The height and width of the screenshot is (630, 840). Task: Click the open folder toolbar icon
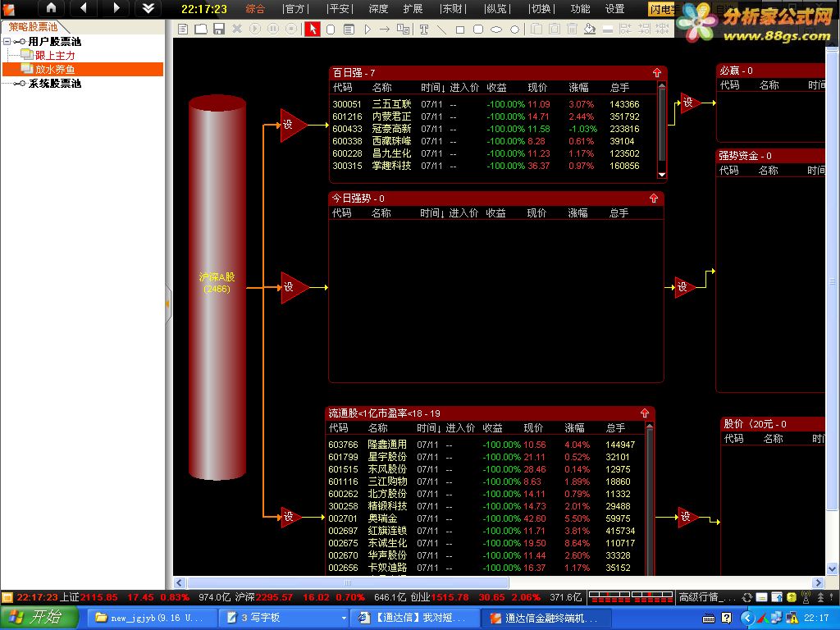pyautogui.click(x=201, y=29)
